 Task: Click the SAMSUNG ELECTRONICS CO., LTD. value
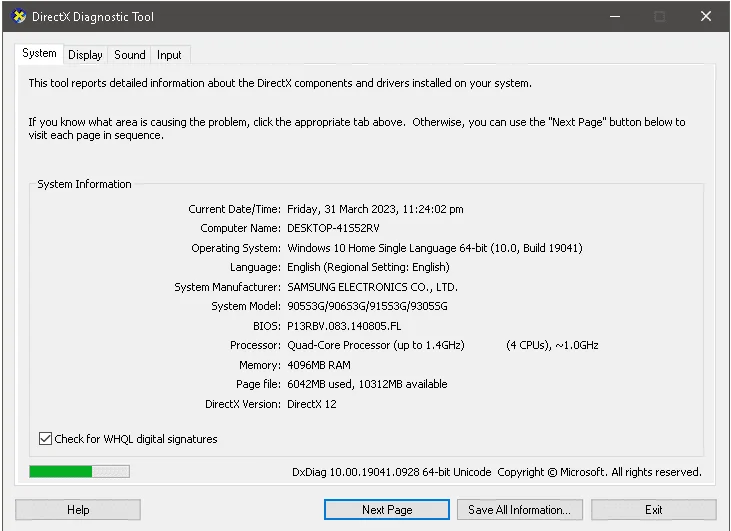(372, 287)
